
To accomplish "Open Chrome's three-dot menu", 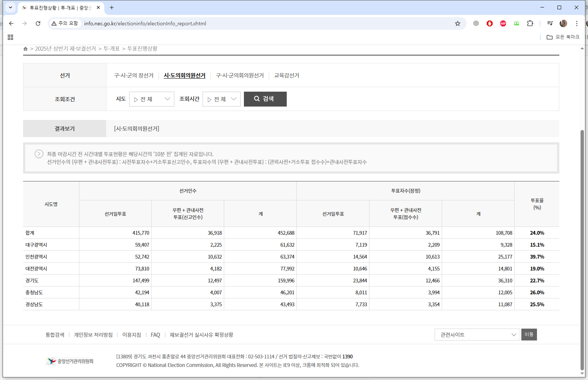I will [577, 23].
